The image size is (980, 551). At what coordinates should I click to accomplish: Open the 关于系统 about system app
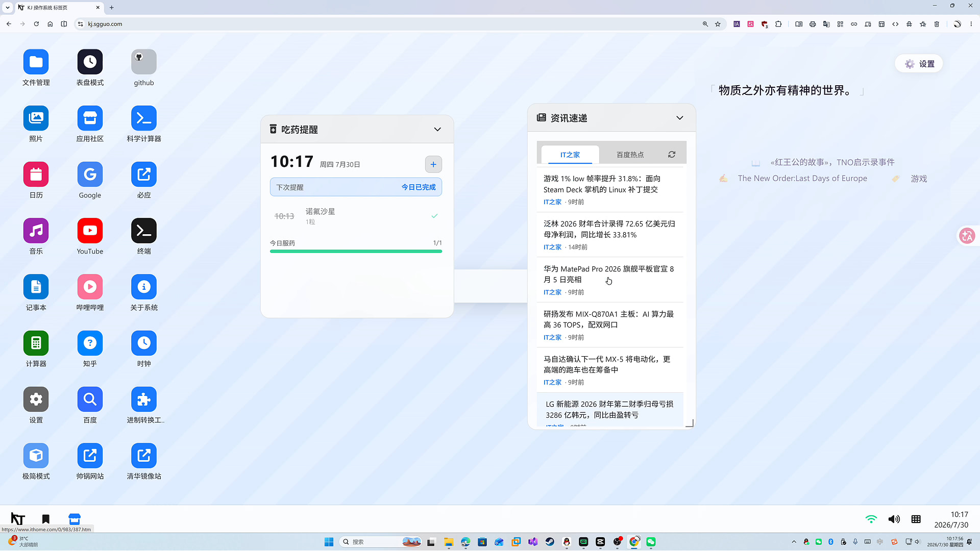(x=144, y=287)
